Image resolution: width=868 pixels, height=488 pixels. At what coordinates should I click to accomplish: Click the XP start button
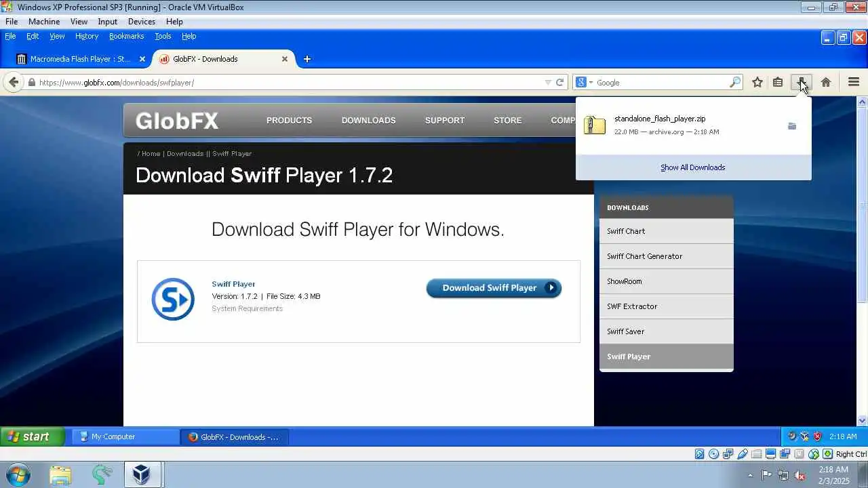click(x=33, y=436)
